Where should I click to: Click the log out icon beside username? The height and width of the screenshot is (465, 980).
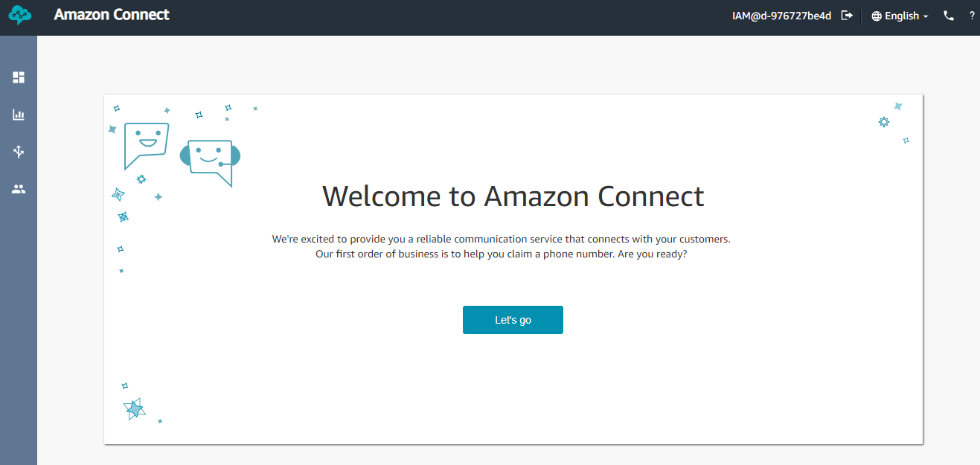pyautogui.click(x=847, y=16)
